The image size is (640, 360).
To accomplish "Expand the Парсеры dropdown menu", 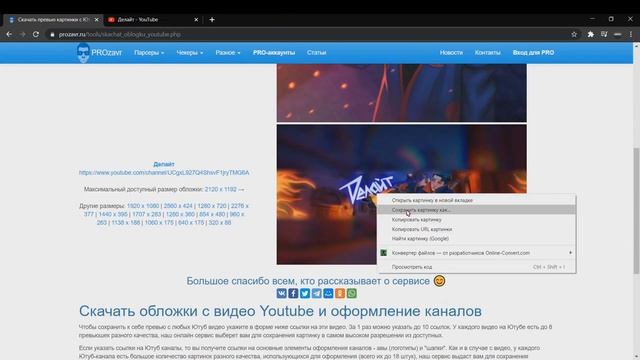I will click(x=149, y=53).
